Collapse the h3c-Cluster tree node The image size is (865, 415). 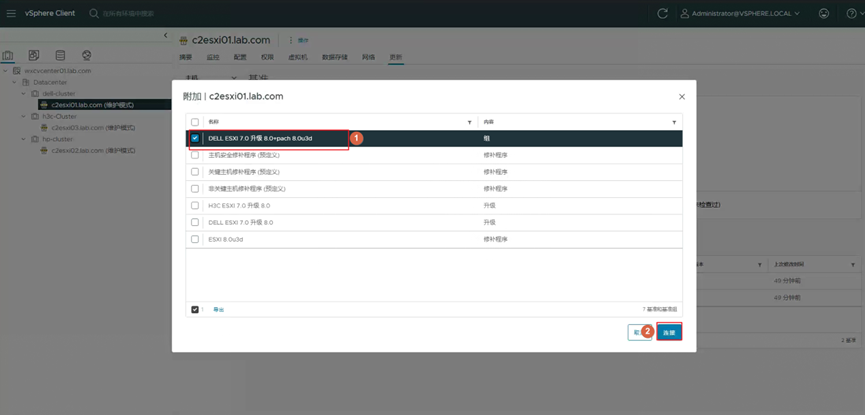24,116
